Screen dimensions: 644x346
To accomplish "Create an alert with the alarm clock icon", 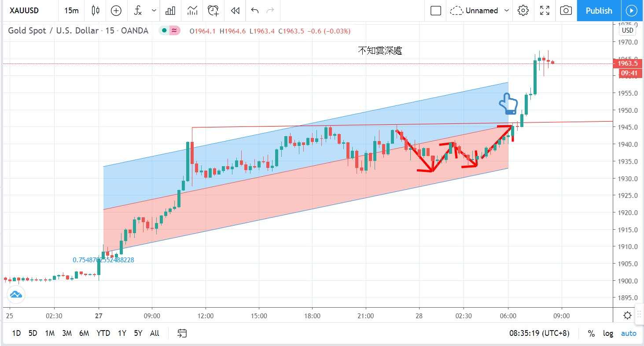I will click(x=213, y=11).
